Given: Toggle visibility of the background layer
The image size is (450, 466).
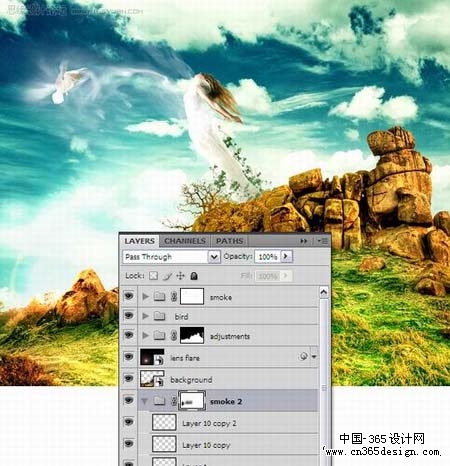Looking at the screenshot, I should [x=129, y=378].
